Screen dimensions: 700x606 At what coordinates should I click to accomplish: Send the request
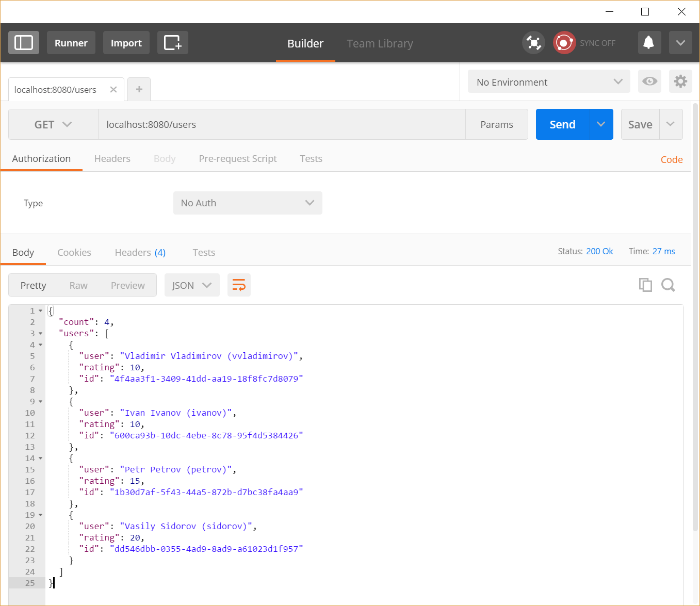point(562,124)
